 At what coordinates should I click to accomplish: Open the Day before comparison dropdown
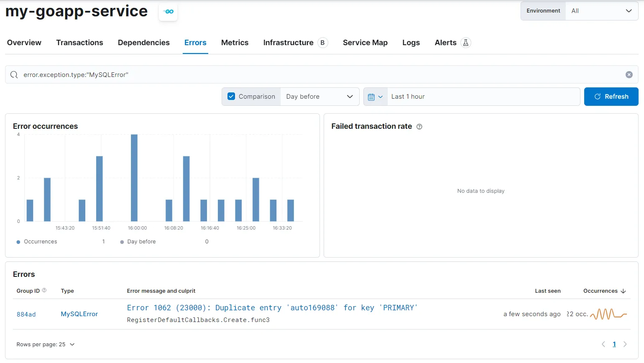tap(319, 97)
